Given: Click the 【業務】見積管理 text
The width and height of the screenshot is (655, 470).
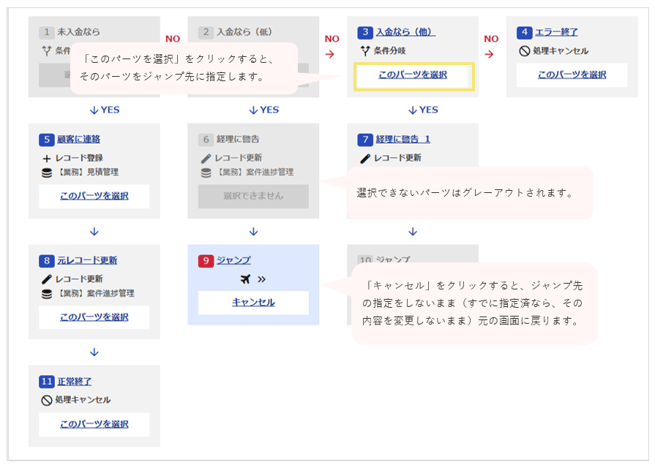Looking at the screenshot, I should pos(88,173).
